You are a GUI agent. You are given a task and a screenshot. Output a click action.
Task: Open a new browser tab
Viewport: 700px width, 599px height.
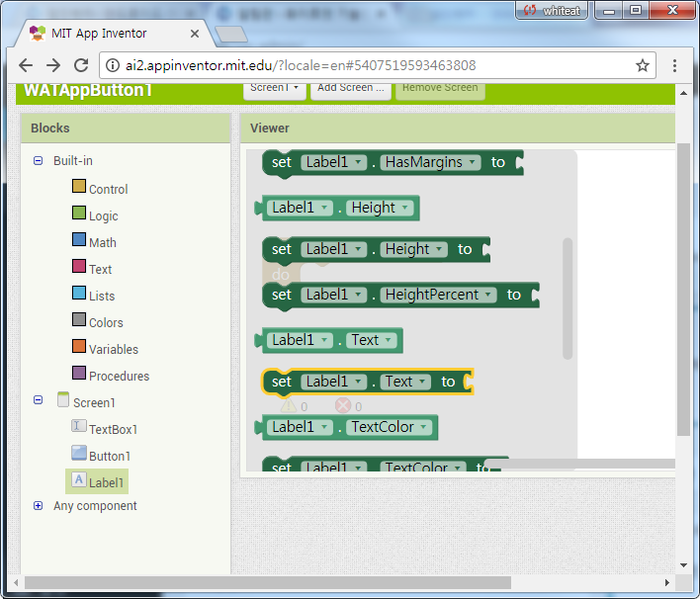[230, 35]
